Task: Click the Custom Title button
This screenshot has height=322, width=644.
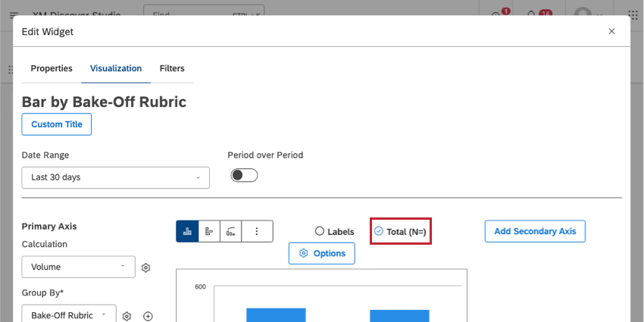Action: pos(57,124)
